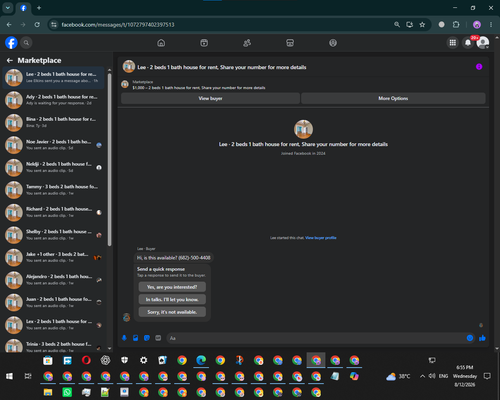Open the Alejandro conversation
The width and height of the screenshot is (500, 400).
click(x=54, y=280)
